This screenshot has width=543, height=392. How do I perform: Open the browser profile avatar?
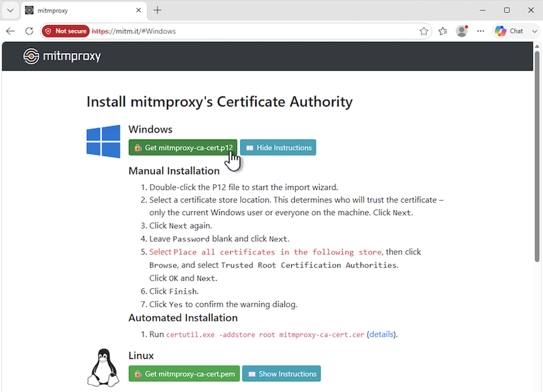[x=462, y=31]
